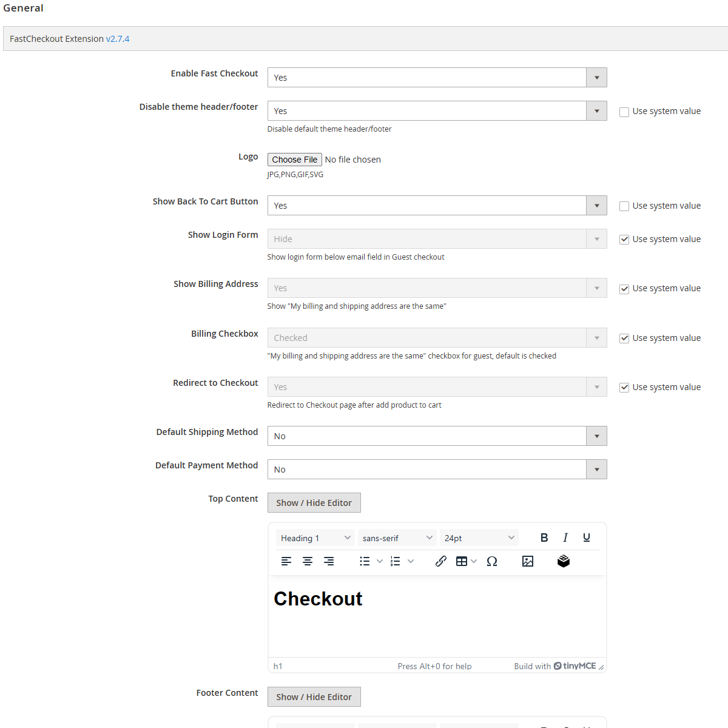Open numbered list style options arrow

pyautogui.click(x=411, y=561)
